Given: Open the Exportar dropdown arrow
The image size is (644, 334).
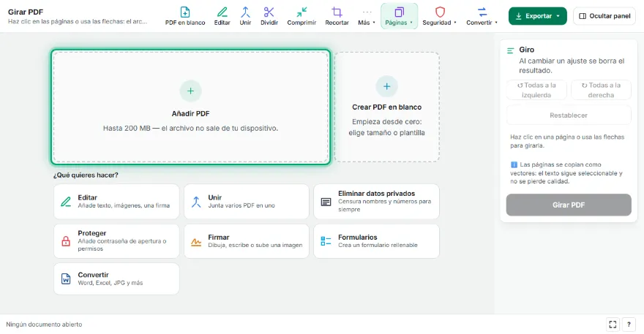Looking at the screenshot, I should (x=558, y=16).
